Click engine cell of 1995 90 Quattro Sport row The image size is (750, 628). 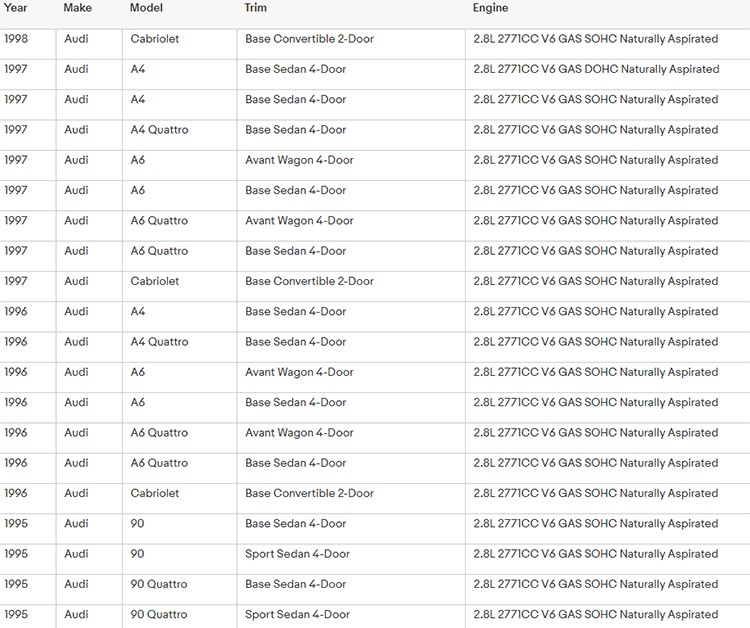(596, 614)
